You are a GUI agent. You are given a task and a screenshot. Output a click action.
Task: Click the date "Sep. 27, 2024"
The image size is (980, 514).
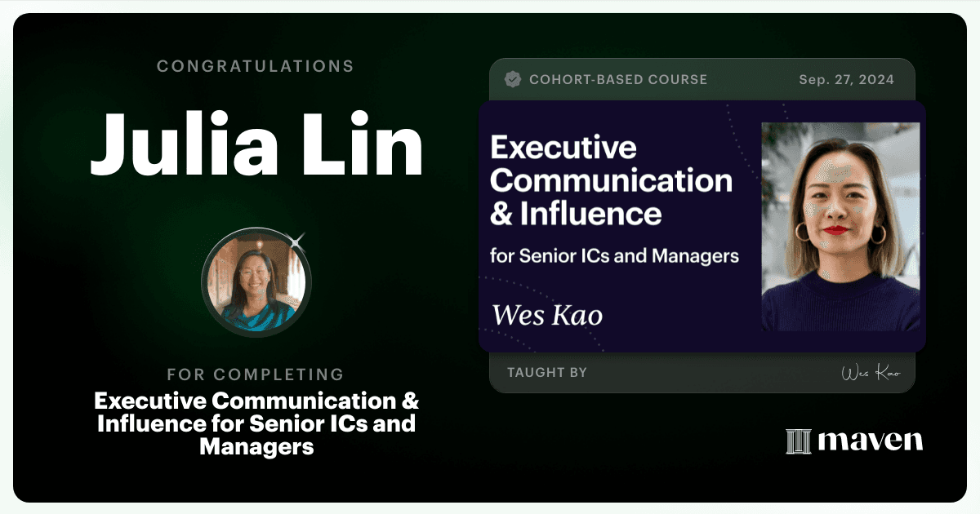pyautogui.click(x=846, y=80)
